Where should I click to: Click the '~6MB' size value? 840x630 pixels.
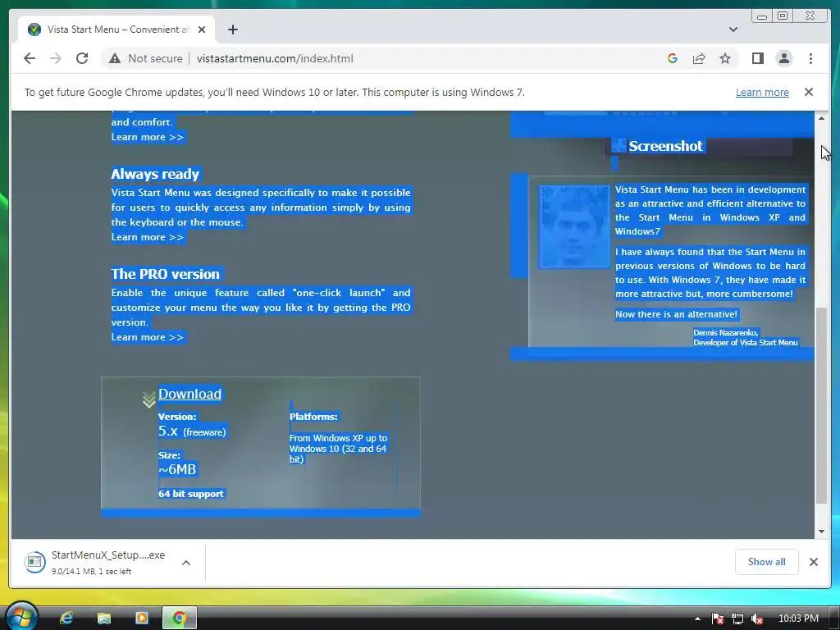(x=177, y=469)
